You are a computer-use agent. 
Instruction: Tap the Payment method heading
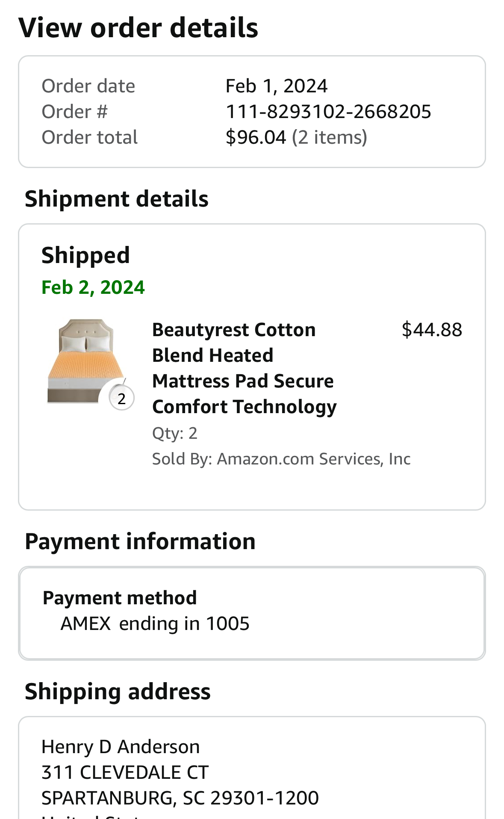120,598
